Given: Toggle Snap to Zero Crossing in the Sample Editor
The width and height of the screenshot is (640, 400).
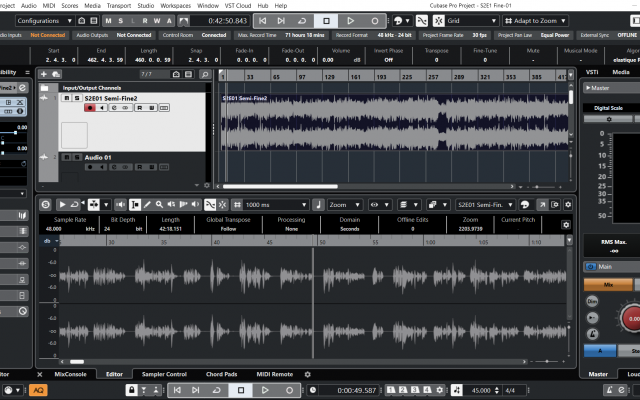Looking at the screenshot, I should click(x=210, y=204).
